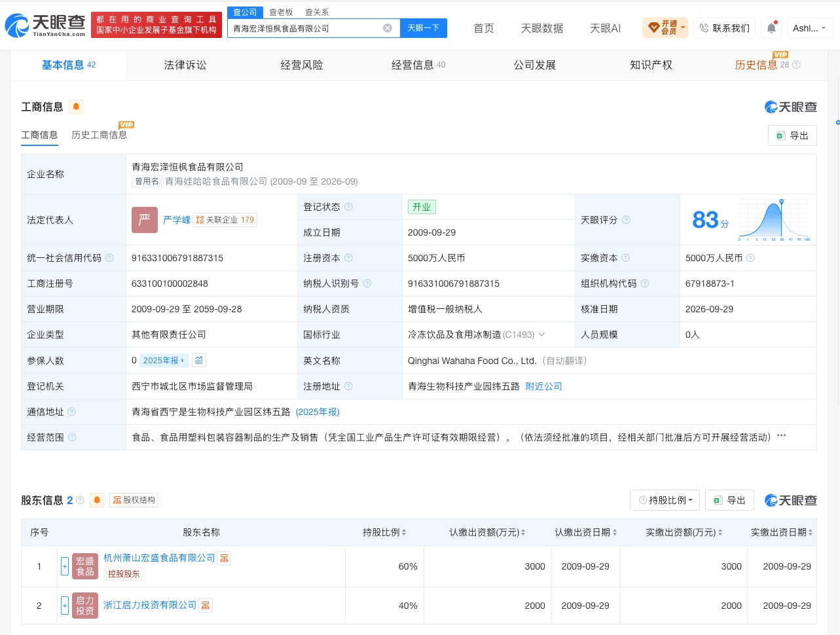Expand the 冷冻饮品及食用冰制造 industry chevron

pyautogui.click(x=541, y=335)
